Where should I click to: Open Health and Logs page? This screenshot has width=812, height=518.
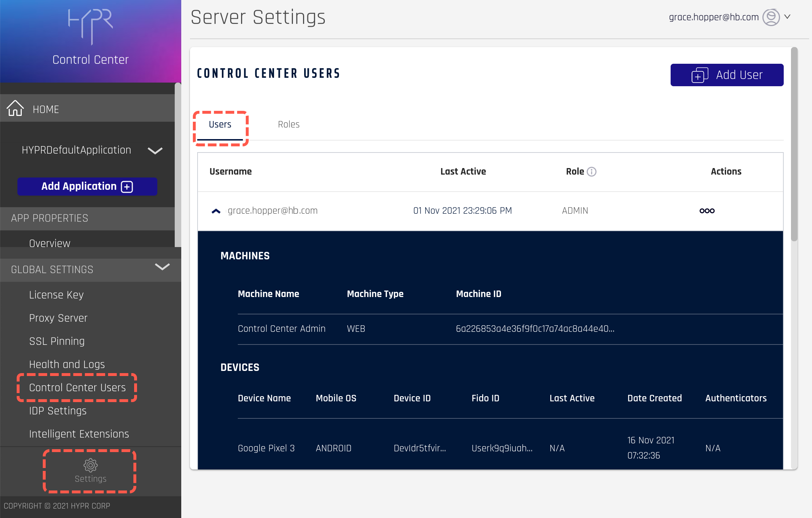click(67, 364)
